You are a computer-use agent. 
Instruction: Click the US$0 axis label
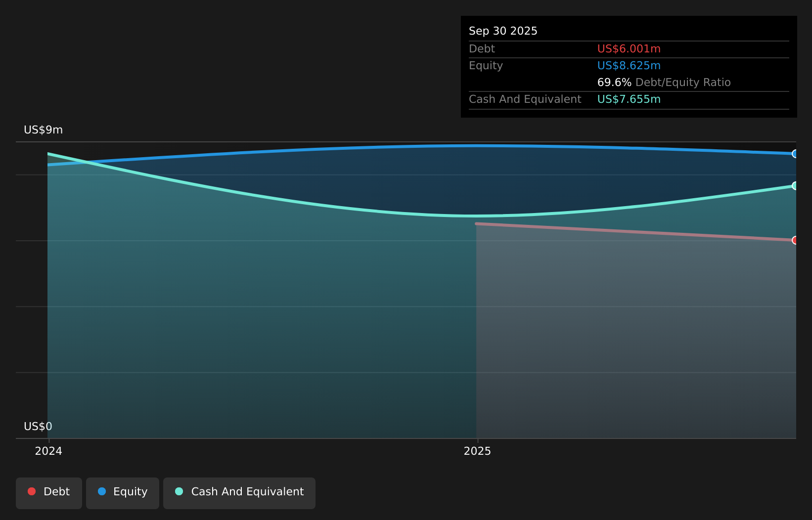(38, 427)
